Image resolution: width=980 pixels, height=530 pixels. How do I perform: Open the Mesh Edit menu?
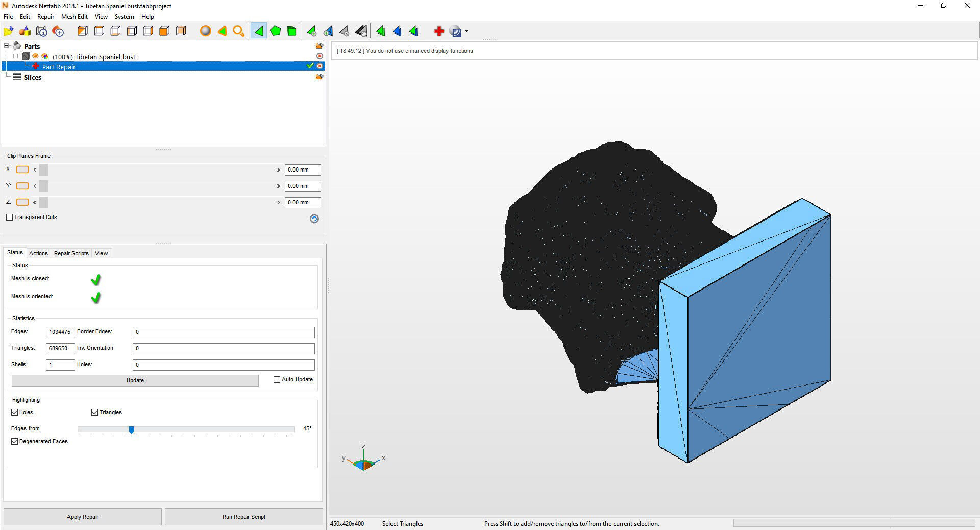point(75,17)
